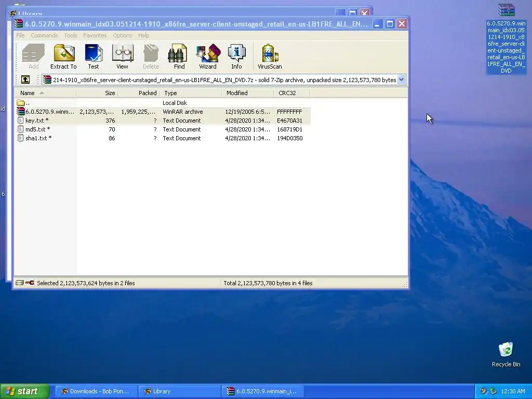Click the 6.0.5270.9.winmain taskbar button
The width and height of the screenshot is (532, 399).
point(262,391)
